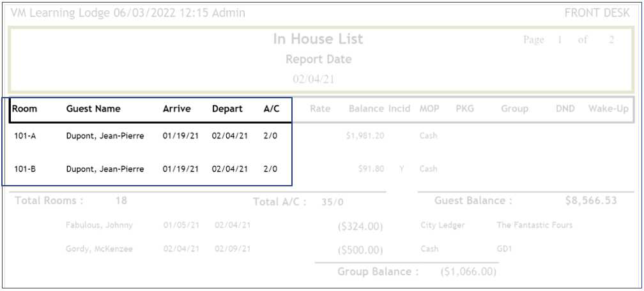The height and width of the screenshot is (291, 644).
Task: Select the Depart column header
Action: coord(227,109)
